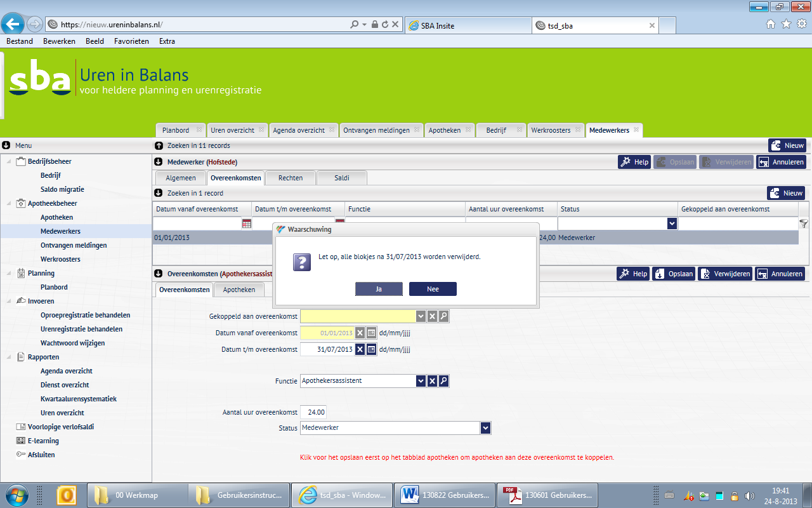
Task: Toggle the Zoeken in 1 record section
Action: pyautogui.click(x=159, y=193)
